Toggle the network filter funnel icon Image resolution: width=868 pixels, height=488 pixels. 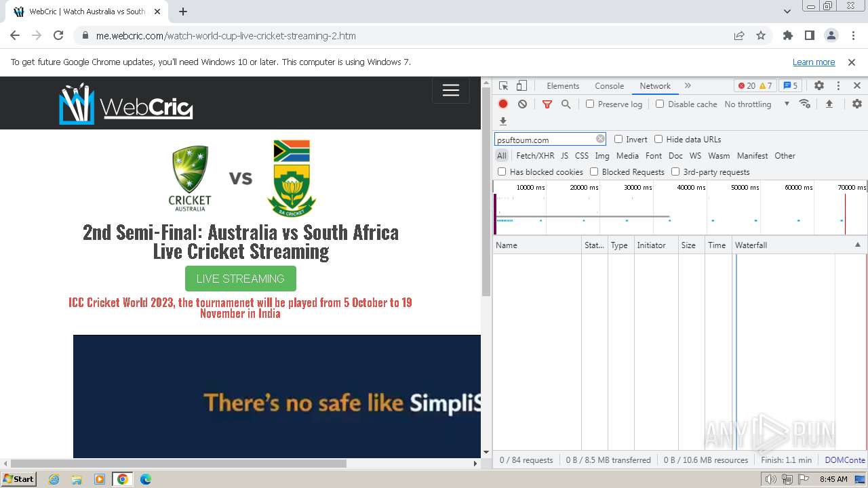click(547, 104)
